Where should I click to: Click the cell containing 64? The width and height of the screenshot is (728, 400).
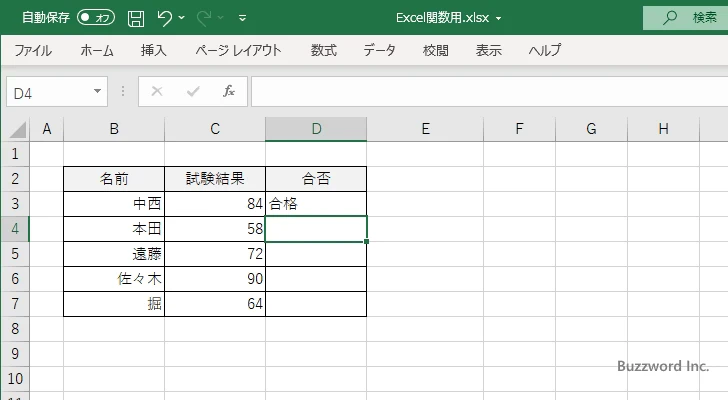click(215, 304)
